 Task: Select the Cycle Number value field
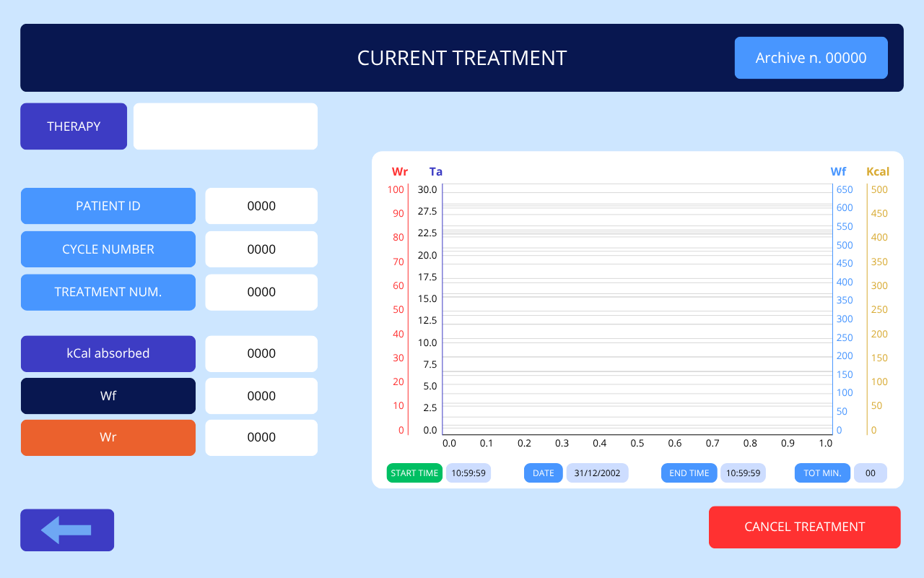point(261,249)
